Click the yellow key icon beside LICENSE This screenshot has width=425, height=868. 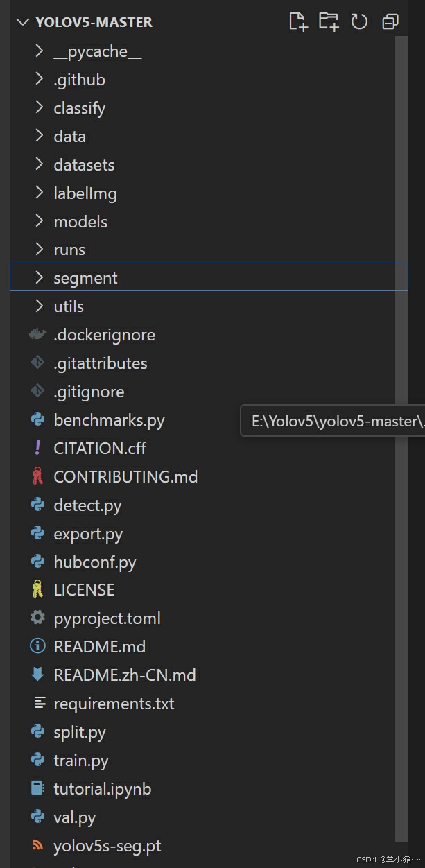point(37,590)
